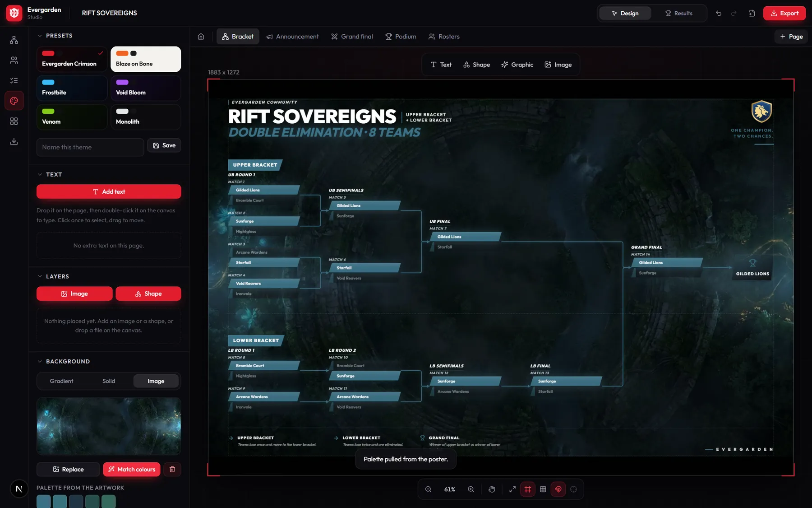This screenshot has height=508, width=812.
Task: Toggle the frame guides overlay
Action: 528,489
